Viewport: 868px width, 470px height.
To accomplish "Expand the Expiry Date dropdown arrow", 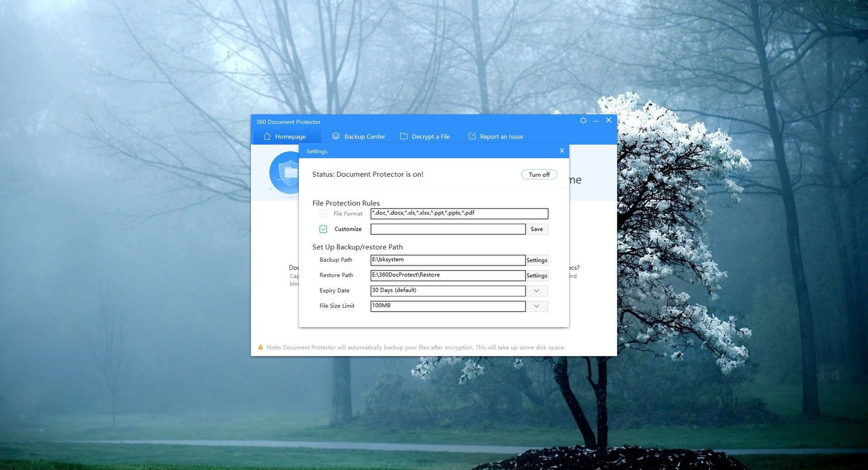I will pyautogui.click(x=537, y=291).
